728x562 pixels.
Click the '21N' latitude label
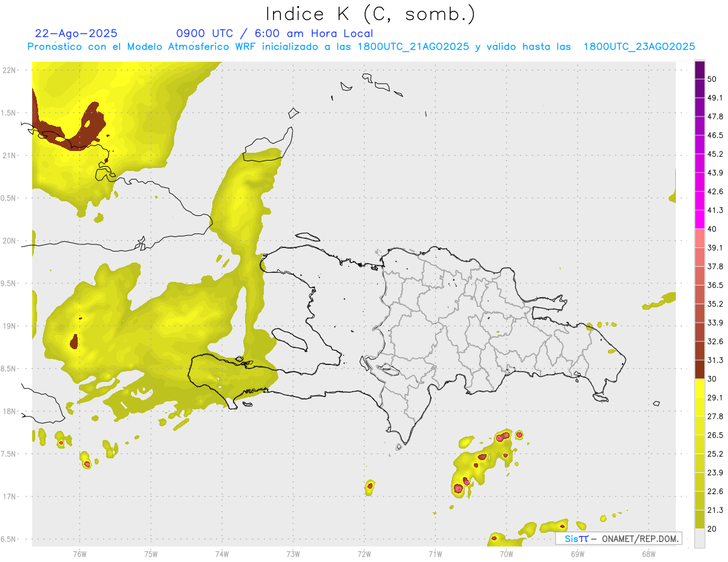(9, 155)
